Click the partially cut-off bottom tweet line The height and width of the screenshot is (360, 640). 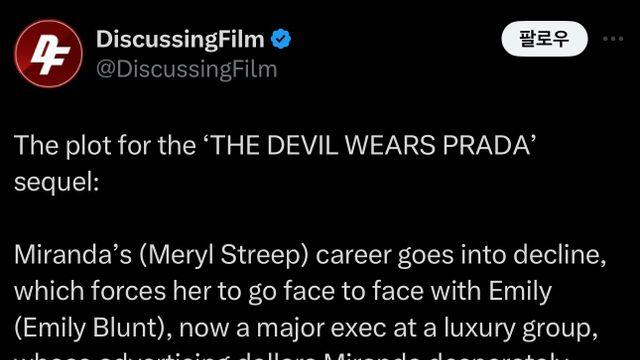click(291, 356)
